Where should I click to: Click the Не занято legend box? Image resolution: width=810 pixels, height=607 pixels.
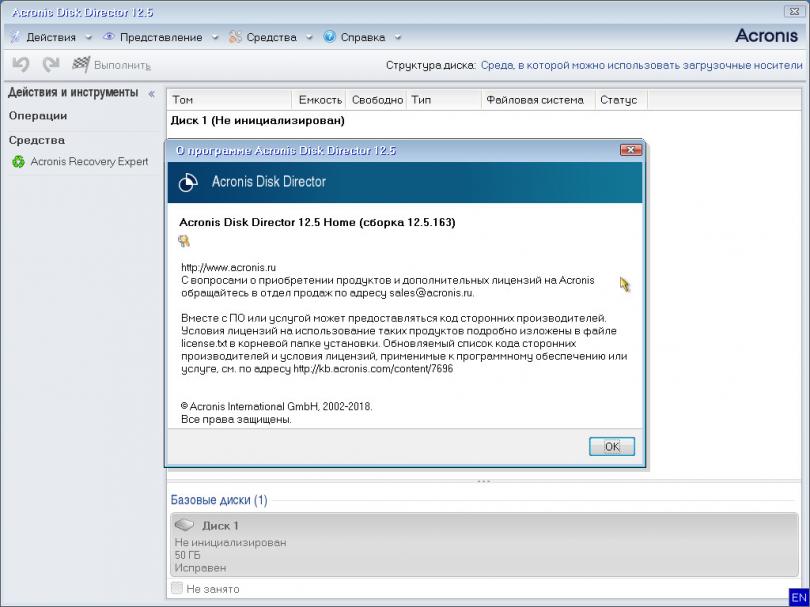pyautogui.click(x=177, y=589)
